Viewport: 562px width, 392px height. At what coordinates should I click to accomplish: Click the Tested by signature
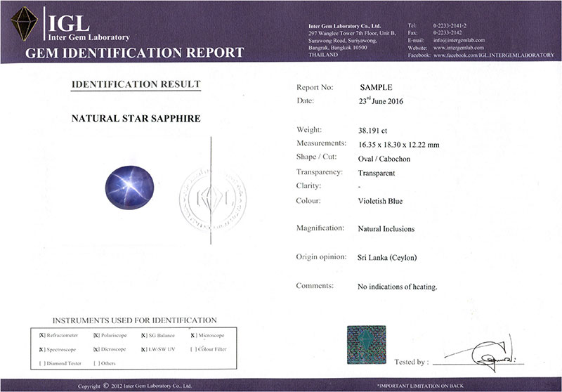[481, 353]
